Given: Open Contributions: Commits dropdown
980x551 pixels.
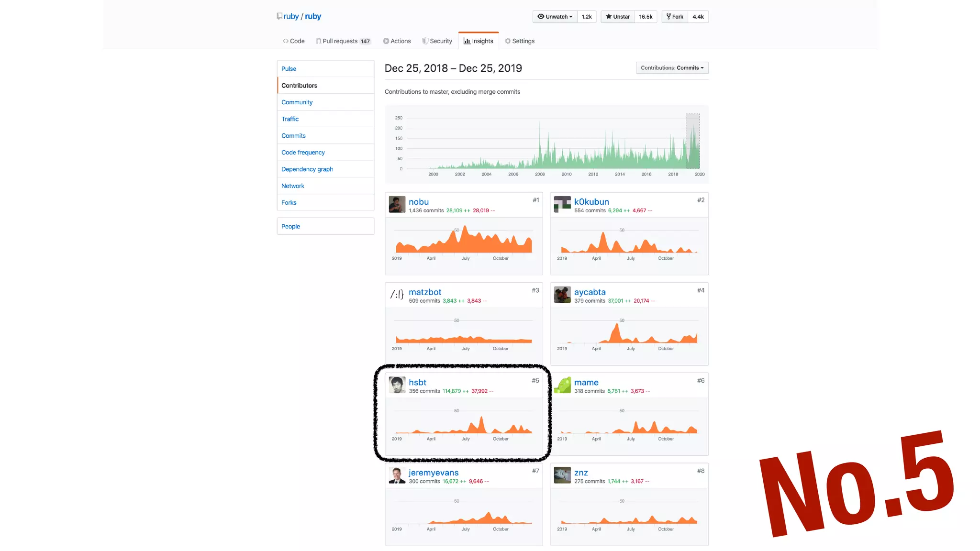Looking at the screenshot, I should coord(672,68).
